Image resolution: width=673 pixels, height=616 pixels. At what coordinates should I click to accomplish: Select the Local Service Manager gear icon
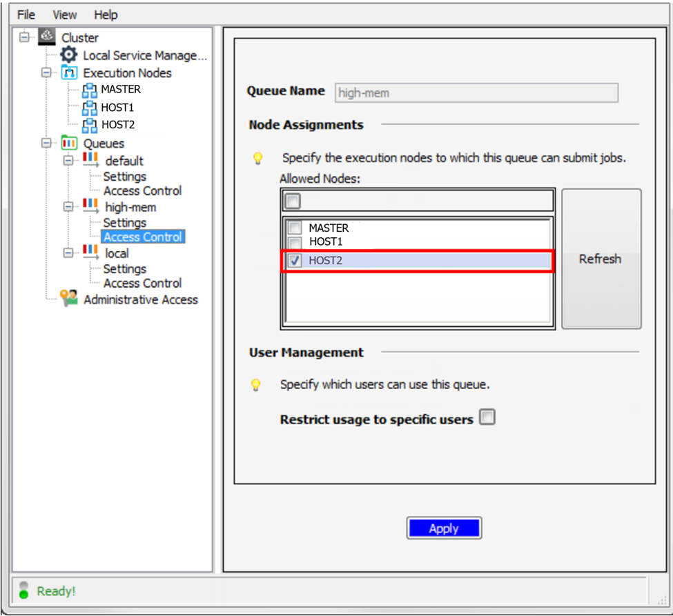click(x=68, y=55)
